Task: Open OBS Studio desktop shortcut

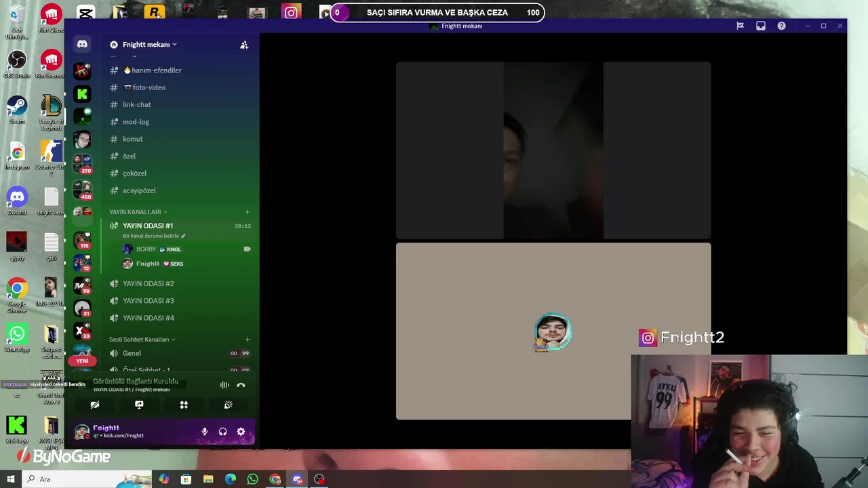Action: tap(17, 64)
